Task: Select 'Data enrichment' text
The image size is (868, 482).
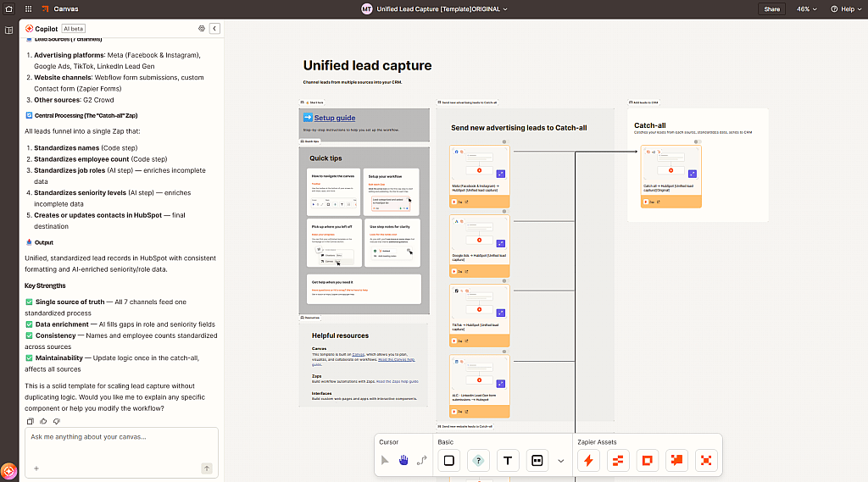Action: point(62,324)
